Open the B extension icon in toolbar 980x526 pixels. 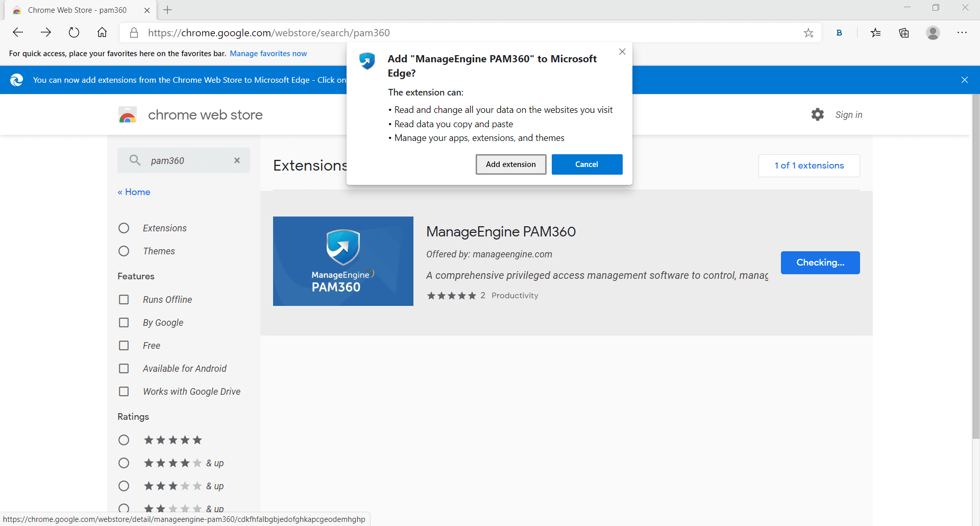pos(839,33)
